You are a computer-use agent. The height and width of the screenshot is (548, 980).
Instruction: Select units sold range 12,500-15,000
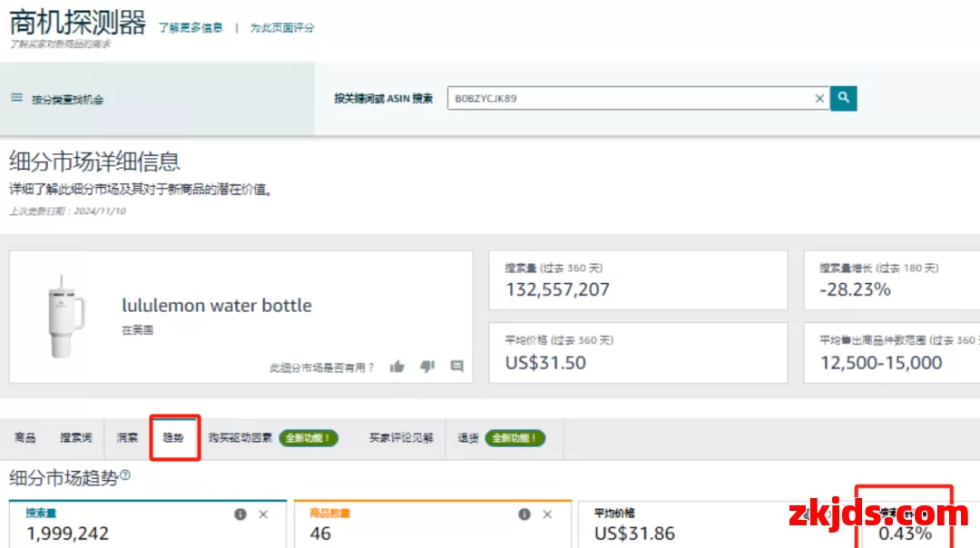click(880, 363)
